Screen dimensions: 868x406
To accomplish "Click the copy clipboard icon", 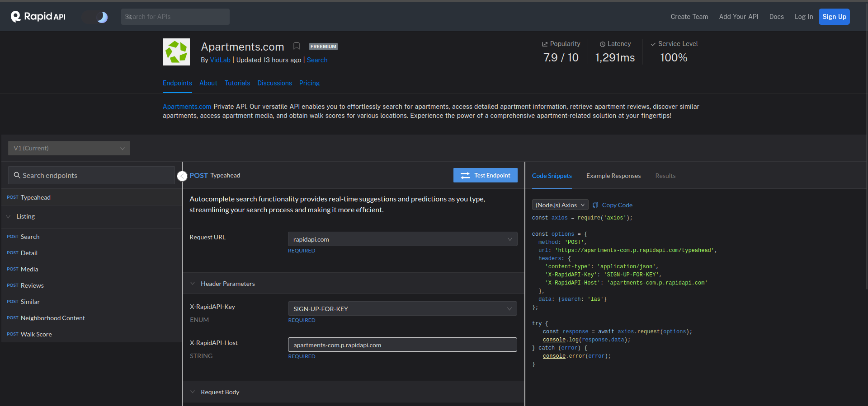I will [x=595, y=205].
